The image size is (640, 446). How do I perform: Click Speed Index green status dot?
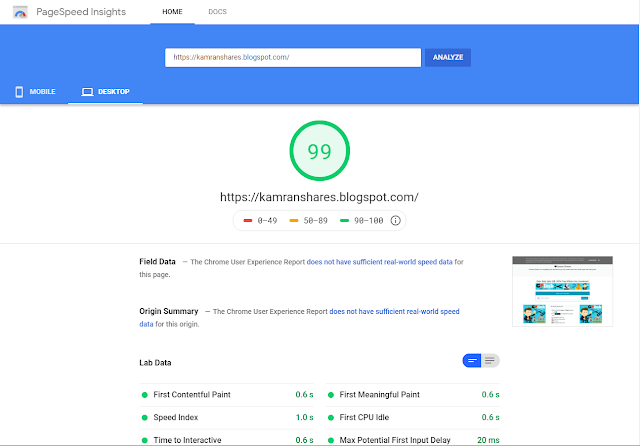[144, 418]
